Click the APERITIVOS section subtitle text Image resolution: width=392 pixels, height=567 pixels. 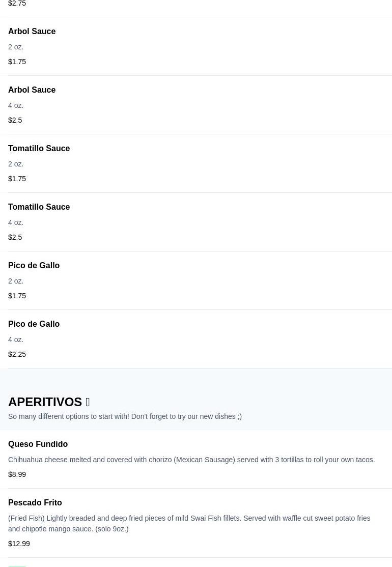(x=125, y=416)
